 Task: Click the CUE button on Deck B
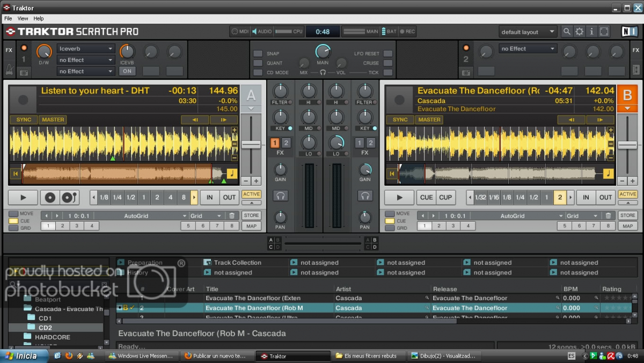(x=427, y=198)
